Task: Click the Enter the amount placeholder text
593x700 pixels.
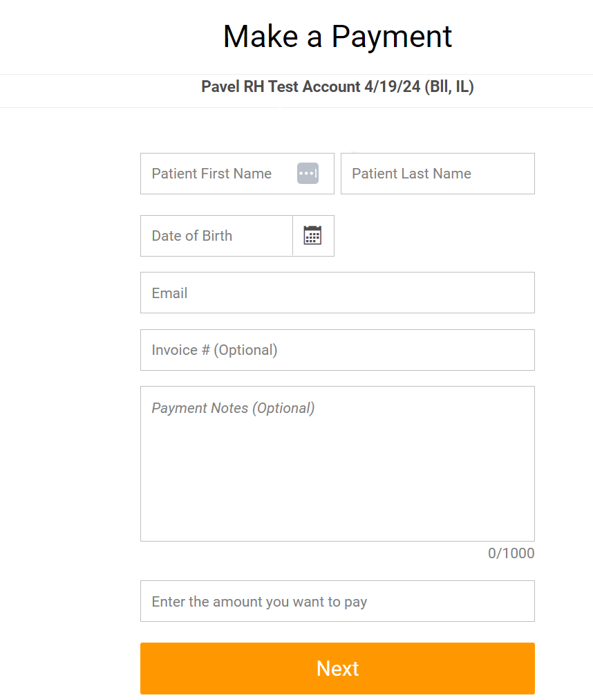Action: click(259, 602)
